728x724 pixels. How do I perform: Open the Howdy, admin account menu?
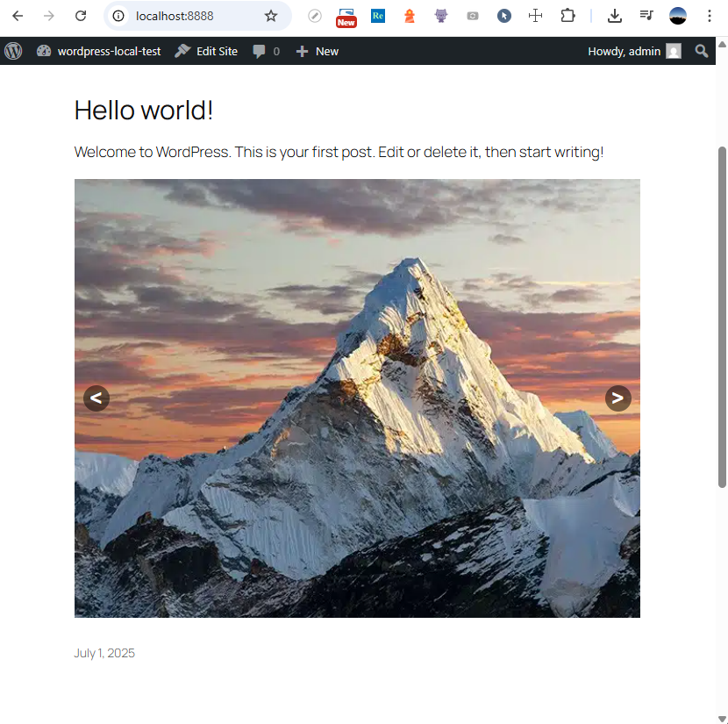[x=633, y=51]
